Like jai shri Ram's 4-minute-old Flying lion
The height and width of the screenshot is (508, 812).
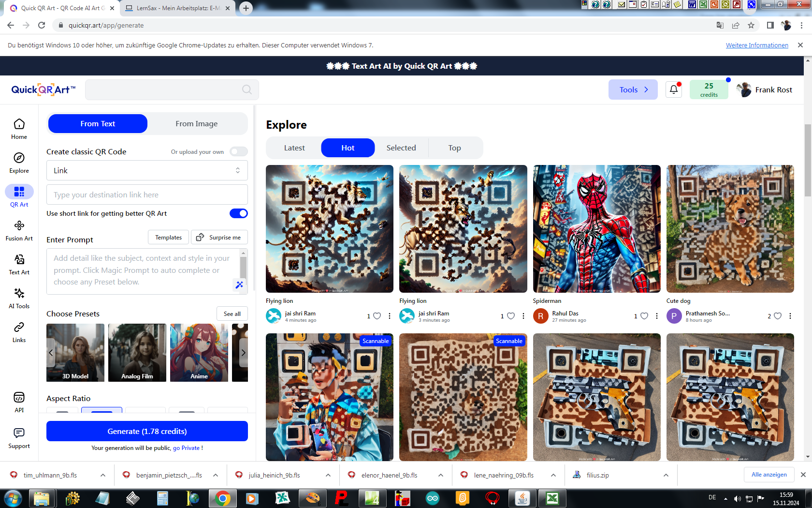(377, 316)
